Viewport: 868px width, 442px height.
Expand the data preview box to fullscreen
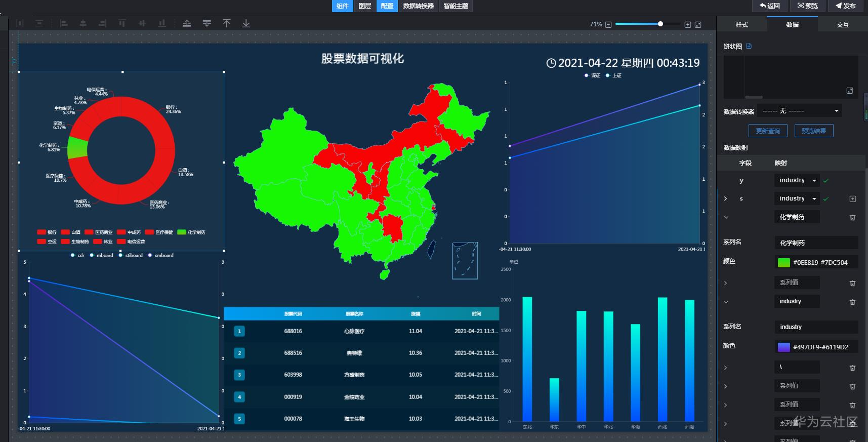[x=850, y=91]
